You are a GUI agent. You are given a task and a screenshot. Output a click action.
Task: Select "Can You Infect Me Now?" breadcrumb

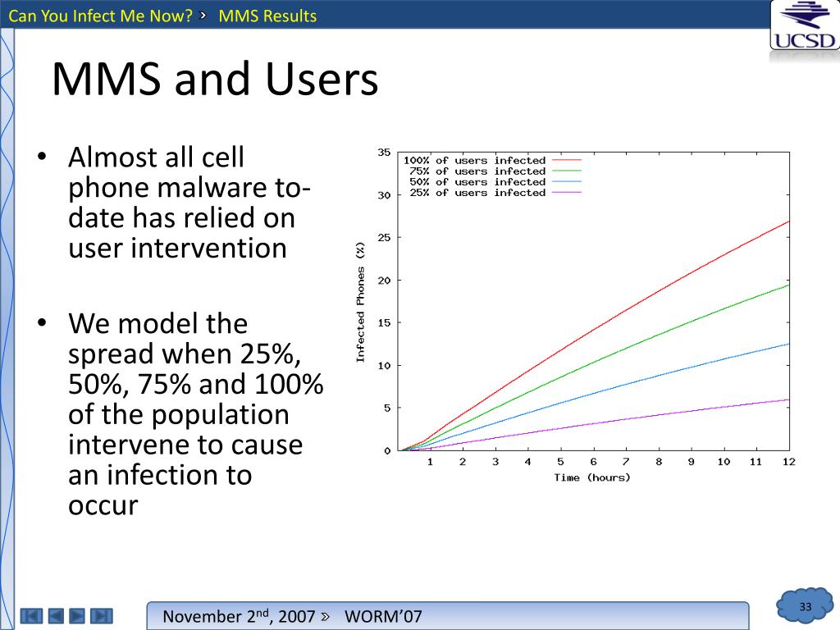click(100, 16)
